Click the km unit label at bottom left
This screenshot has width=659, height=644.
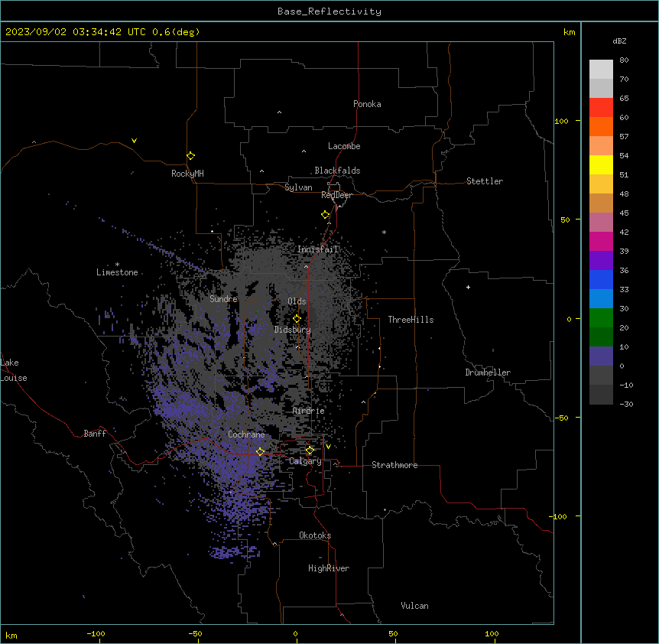[x=11, y=635]
